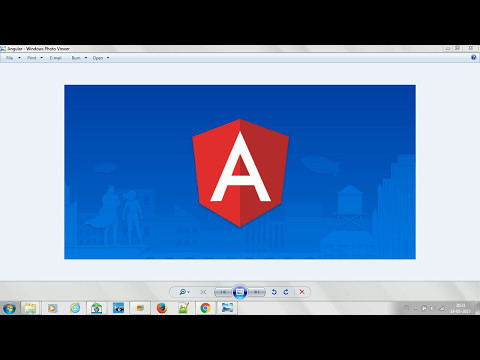Viewport: 480px width, 360px height.
Task: Show hidden system tray icons
Action: coord(416,308)
